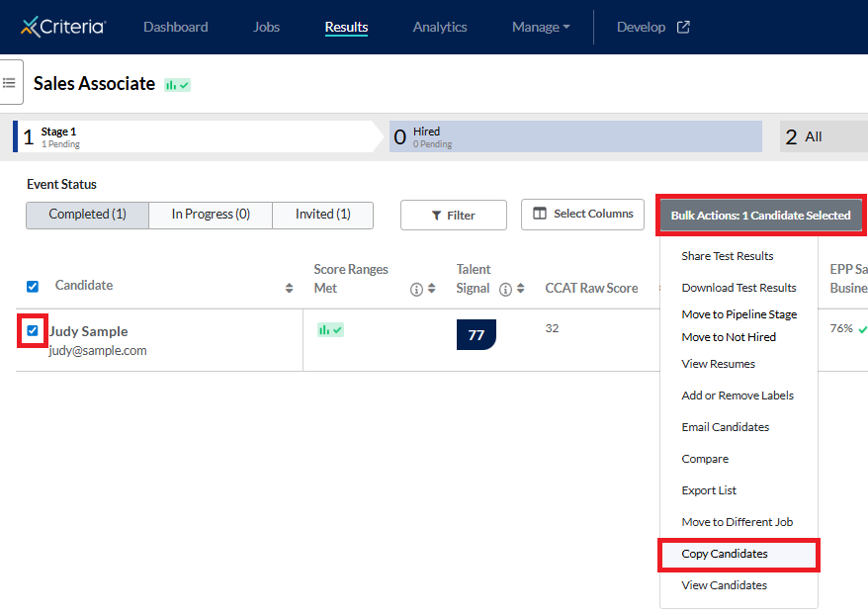The image size is (868, 615).
Task: Click the funnel icon in the Filter button
Action: pos(437,216)
